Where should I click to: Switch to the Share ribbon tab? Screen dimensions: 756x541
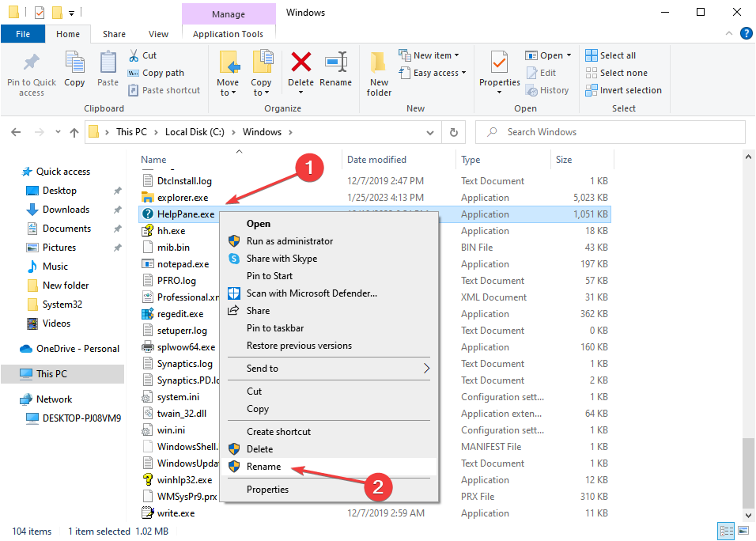coord(114,34)
